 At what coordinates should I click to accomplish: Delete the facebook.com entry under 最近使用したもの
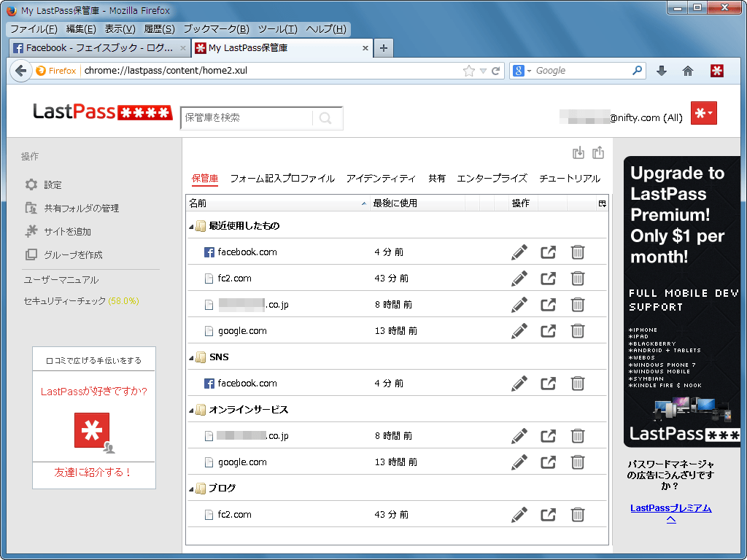point(578,252)
